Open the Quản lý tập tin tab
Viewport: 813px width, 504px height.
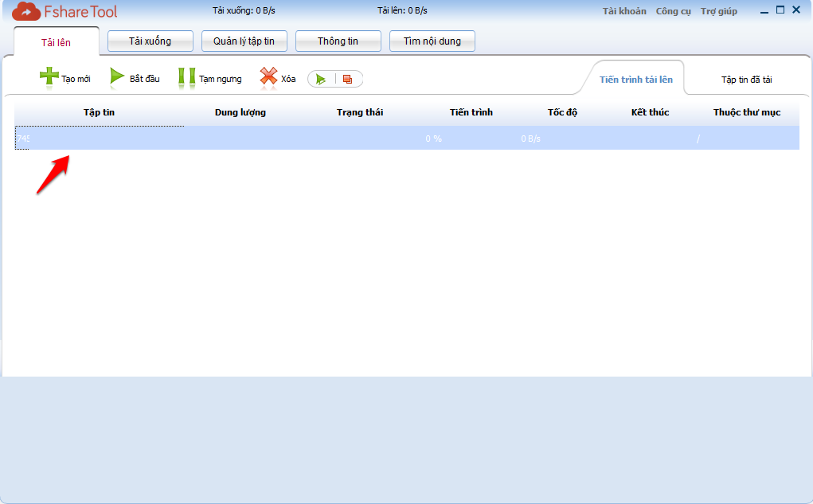click(x=244, y=41)
